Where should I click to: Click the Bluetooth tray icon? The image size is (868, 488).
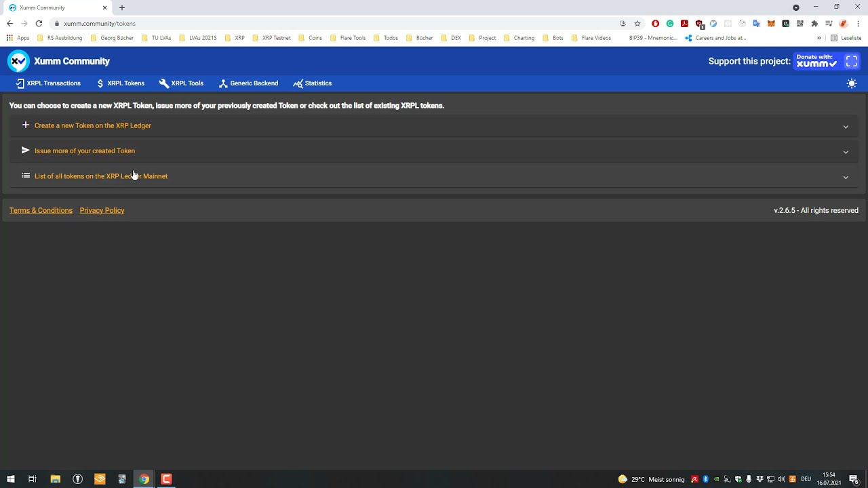(x=705, y=479)
